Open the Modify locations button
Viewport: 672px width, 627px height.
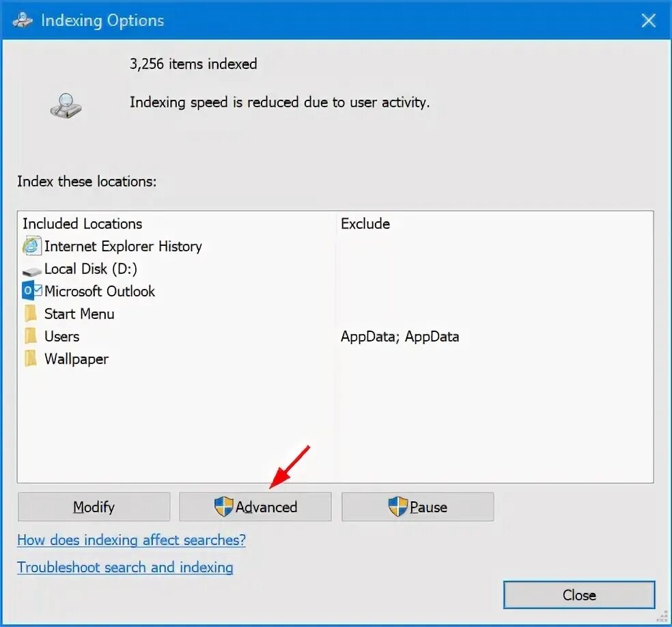pyautogui.click(x=94, y=507)
